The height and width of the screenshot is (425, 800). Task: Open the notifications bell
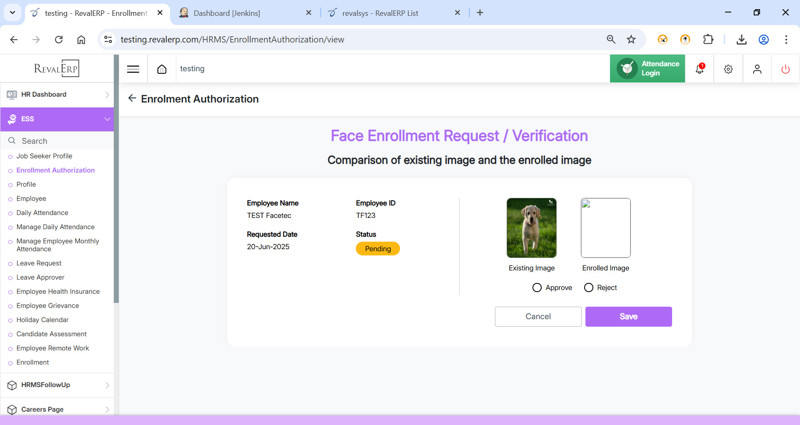pos(699,69)
